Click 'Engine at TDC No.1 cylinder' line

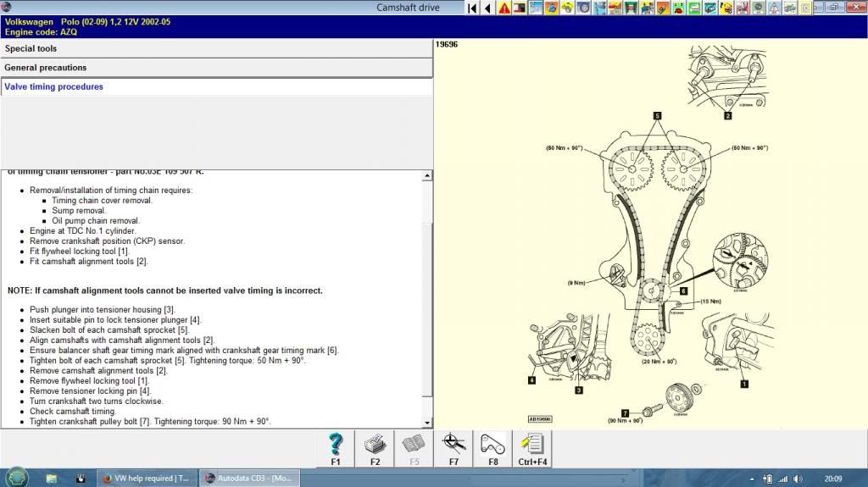pos(82,230)
